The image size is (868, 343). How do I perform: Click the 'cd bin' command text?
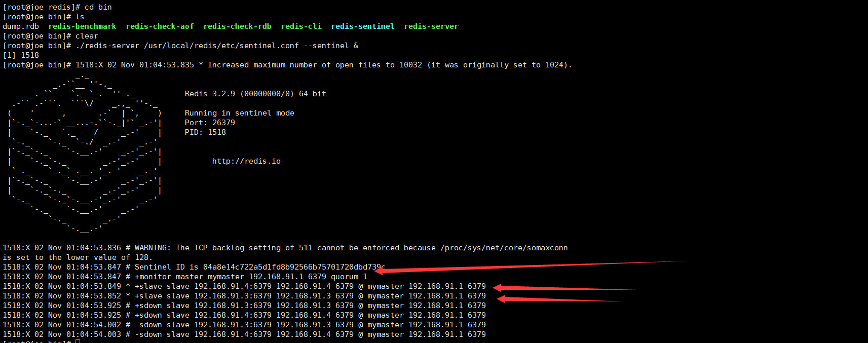click(x=98, y=7)
